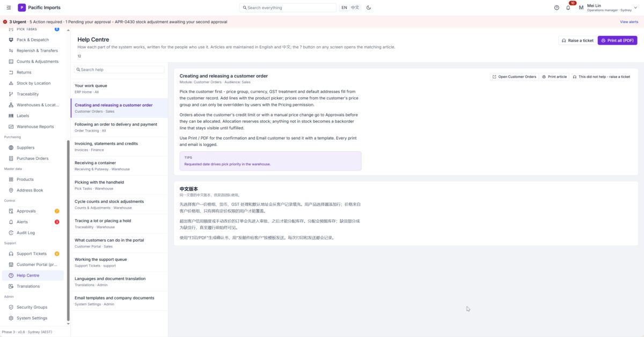Open Approvals sidebar icon

11,211
